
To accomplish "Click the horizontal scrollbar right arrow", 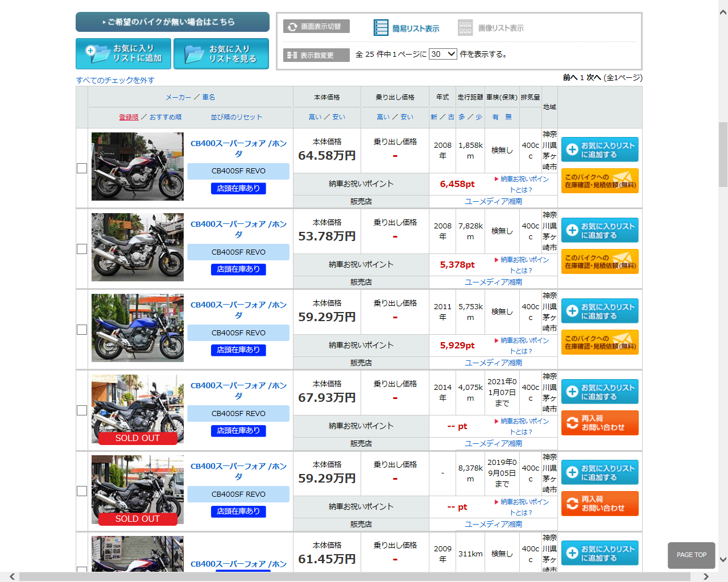I will (706, 577).
